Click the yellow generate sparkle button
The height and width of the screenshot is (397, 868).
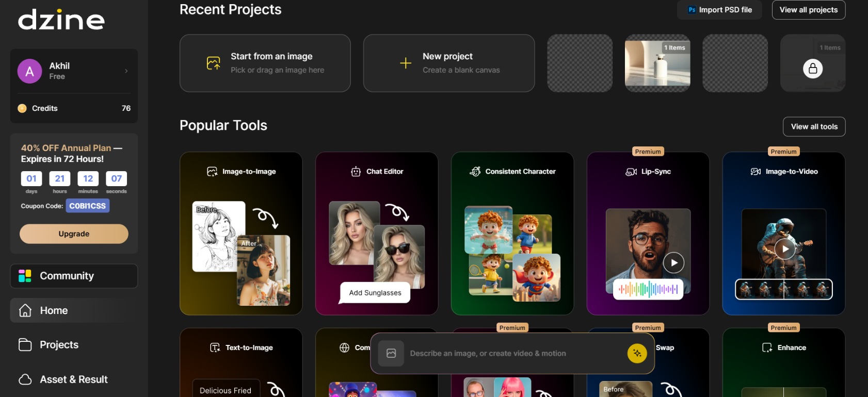637,353
